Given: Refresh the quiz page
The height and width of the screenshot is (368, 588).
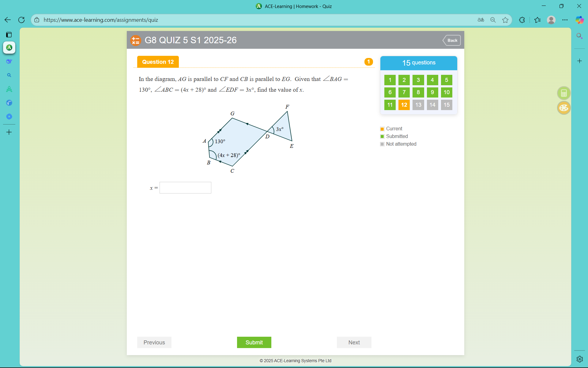Looking at the screenshot, I should click(x=21, y=20).
